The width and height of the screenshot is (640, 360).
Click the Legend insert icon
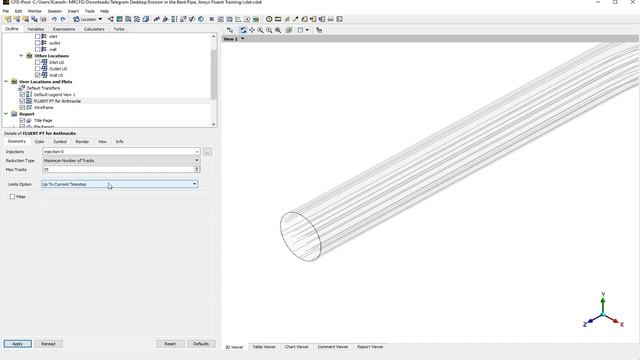[x=174, y=19]
